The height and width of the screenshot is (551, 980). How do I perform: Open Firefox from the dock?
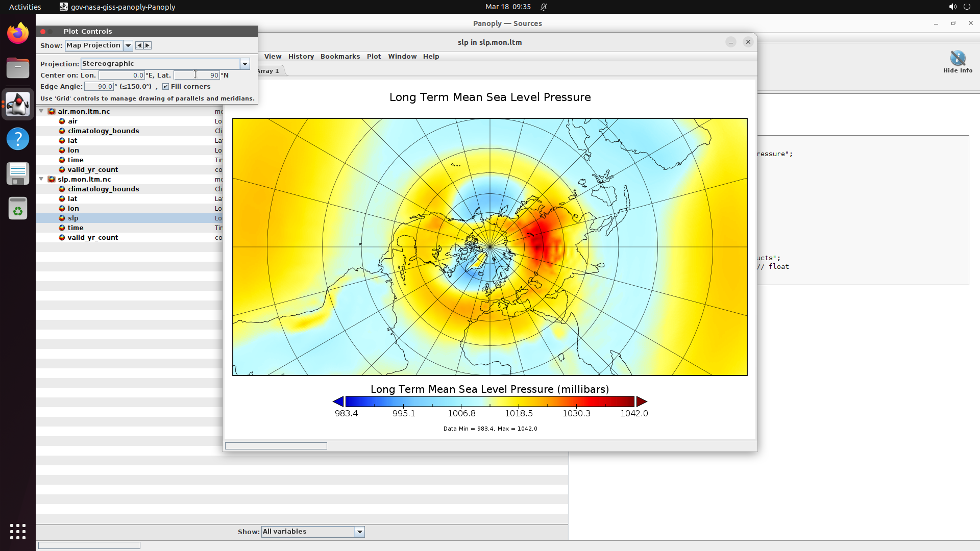tap(18, 34)
